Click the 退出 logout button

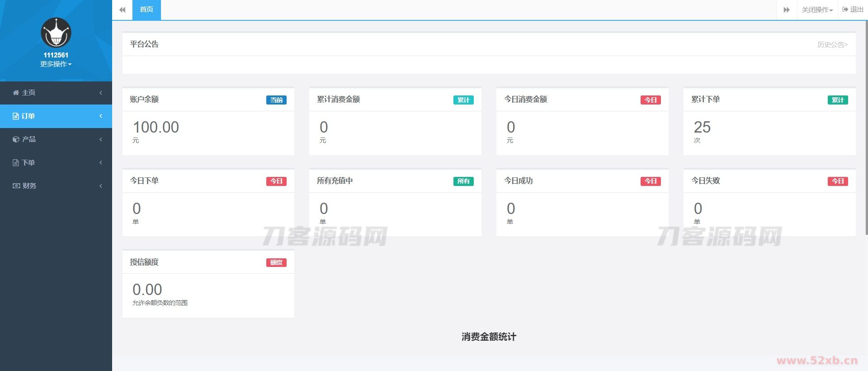(x=853, y=10)
